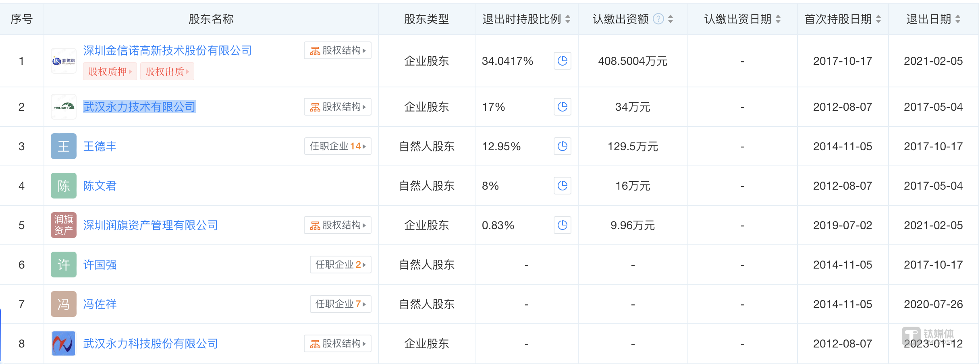Click the TRILIGHT logo of 武汉永力技术
The height and width of the screenshot is (364, 980).
point(64,107)
